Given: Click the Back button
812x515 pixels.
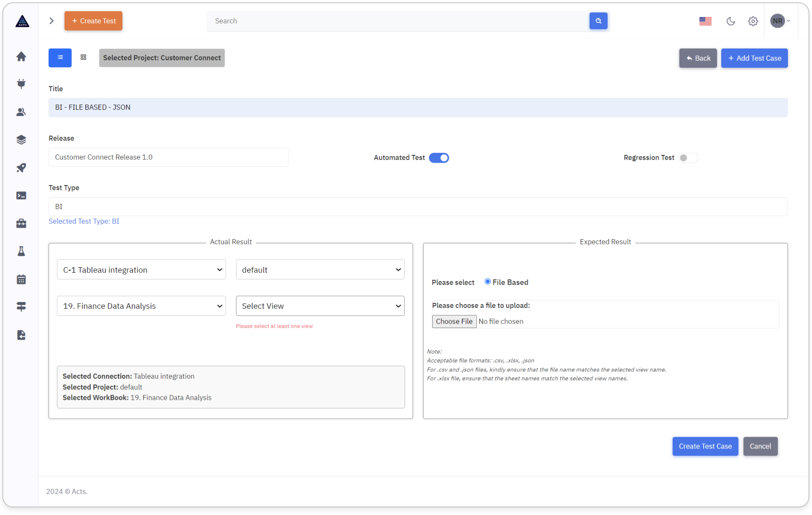Looking at the screenshot, I should pyautogui.click(x=698, y=58).
